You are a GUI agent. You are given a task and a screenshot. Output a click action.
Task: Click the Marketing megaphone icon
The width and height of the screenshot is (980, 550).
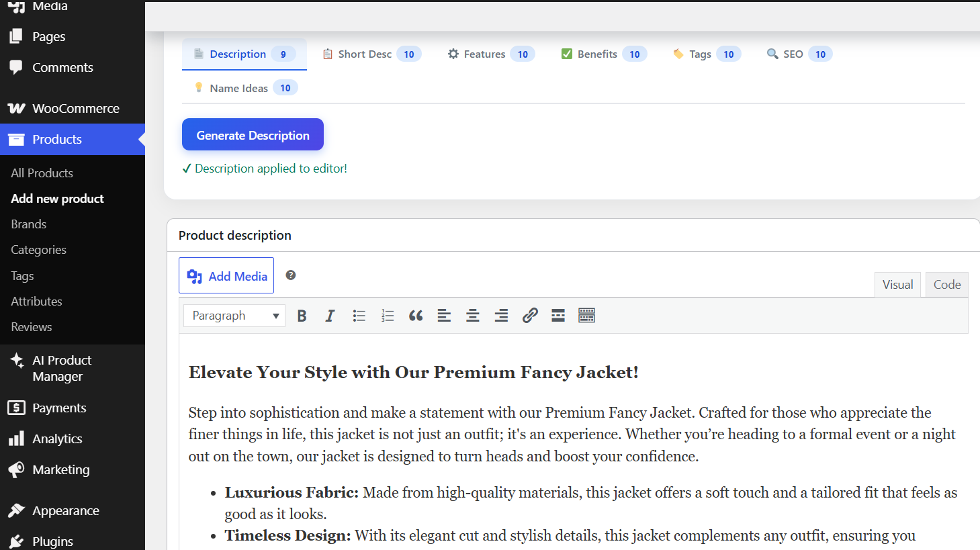(x=16, y=469)
